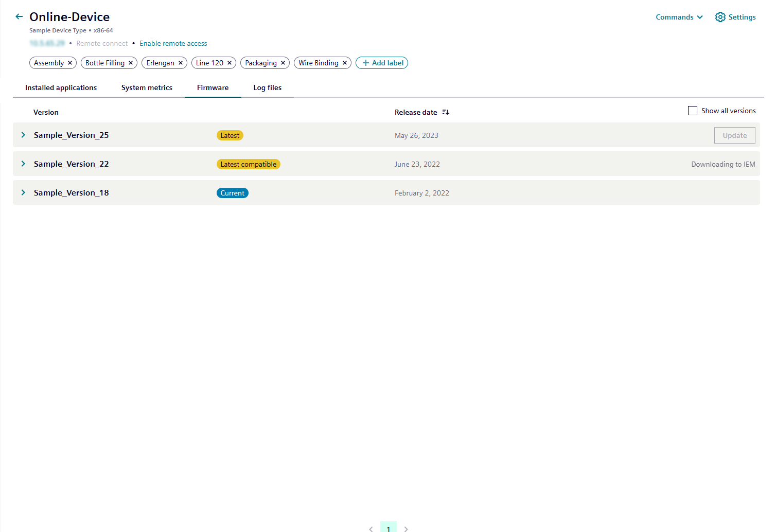The height and width of the screenshot is (532, 776).
Task: Remove the Bottle Filling label
Action: tap(131, 63)
